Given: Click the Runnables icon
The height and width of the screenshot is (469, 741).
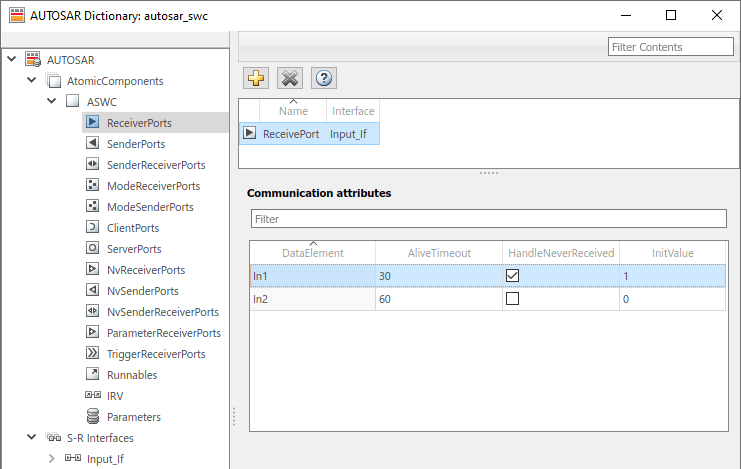Looking at the screenshot, I should pyautogui.click(x=93, y=374).
